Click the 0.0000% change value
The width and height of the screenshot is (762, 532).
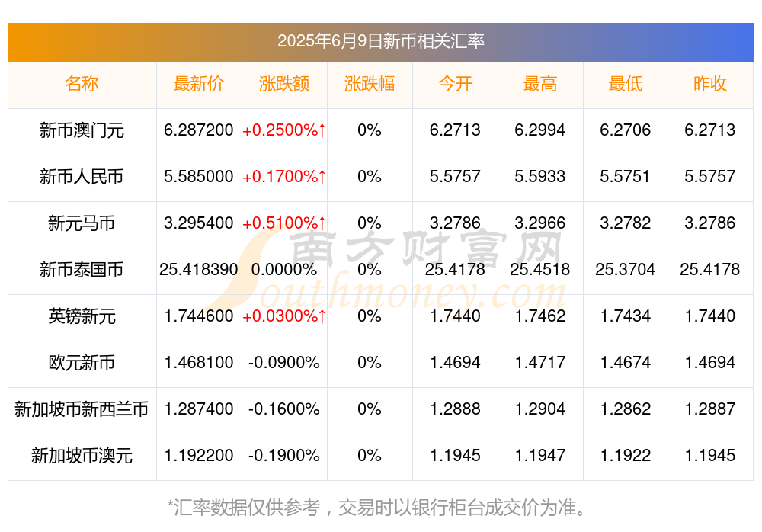pos(283,269)
